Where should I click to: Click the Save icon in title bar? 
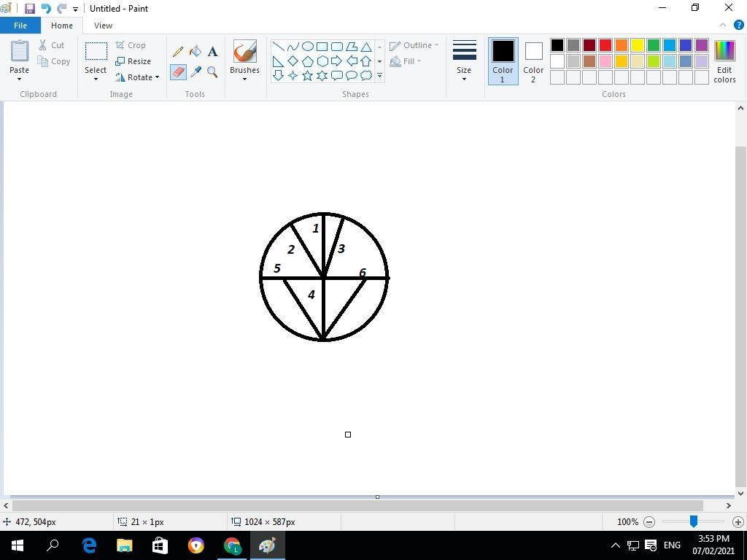pyautogui.click(x=29, y=9)
